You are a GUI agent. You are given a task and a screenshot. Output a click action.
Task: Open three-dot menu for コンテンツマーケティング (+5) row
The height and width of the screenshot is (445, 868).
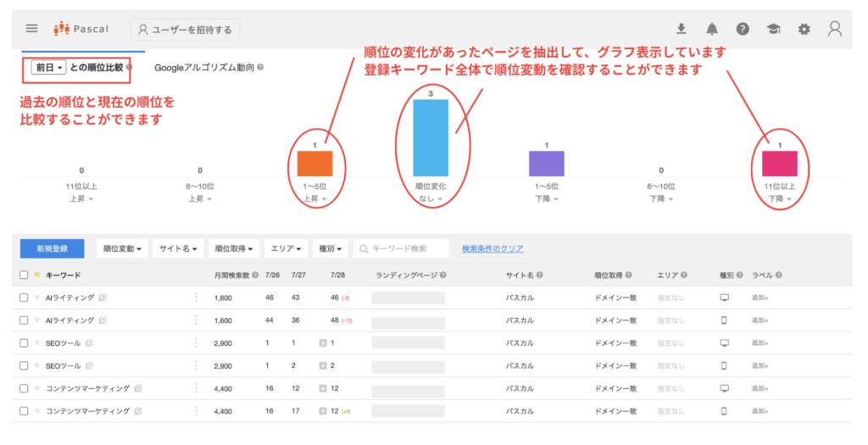(x=196, y=411)
